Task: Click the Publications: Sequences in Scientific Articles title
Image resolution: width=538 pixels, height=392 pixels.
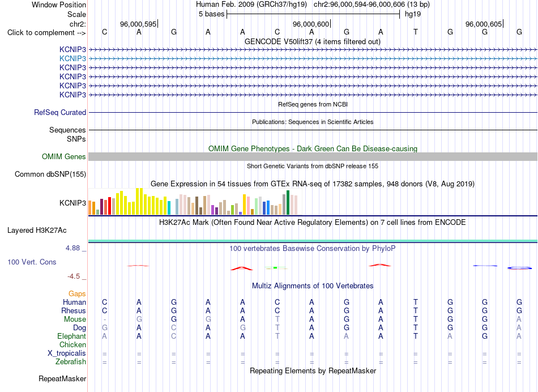Action: click(x=313, y=122)
